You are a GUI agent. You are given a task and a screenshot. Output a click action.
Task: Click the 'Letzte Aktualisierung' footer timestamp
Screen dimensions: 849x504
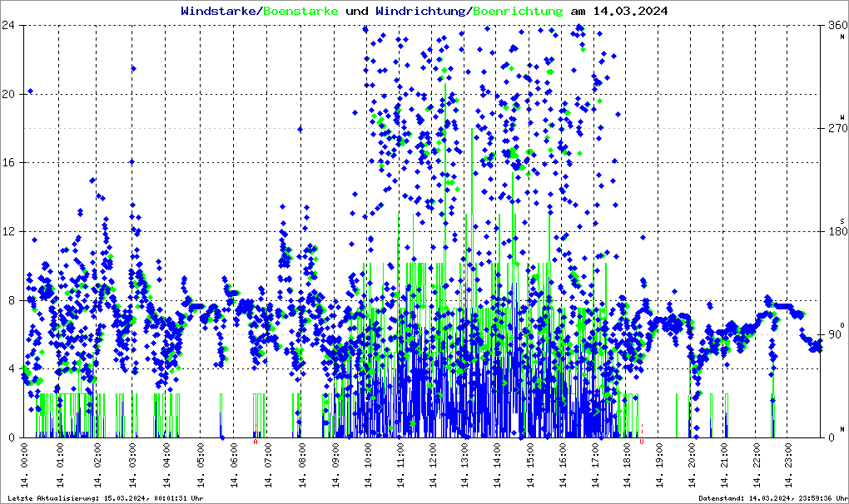click(x=106, y=498)
